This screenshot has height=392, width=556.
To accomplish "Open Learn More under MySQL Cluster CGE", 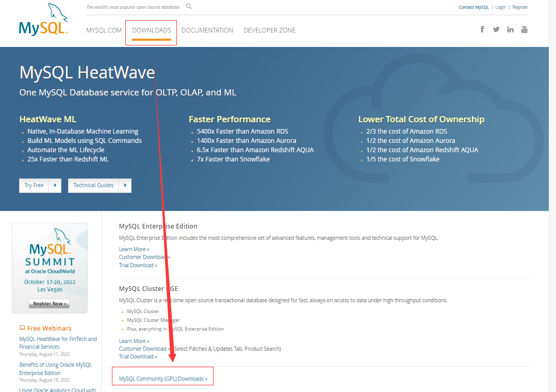I will [134, 341].
